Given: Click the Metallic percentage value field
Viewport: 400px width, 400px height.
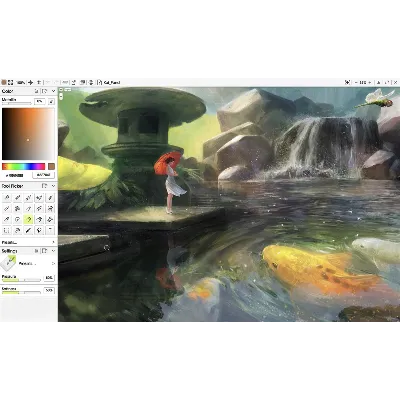Looking at the screenshot, I should click(40, 101).
